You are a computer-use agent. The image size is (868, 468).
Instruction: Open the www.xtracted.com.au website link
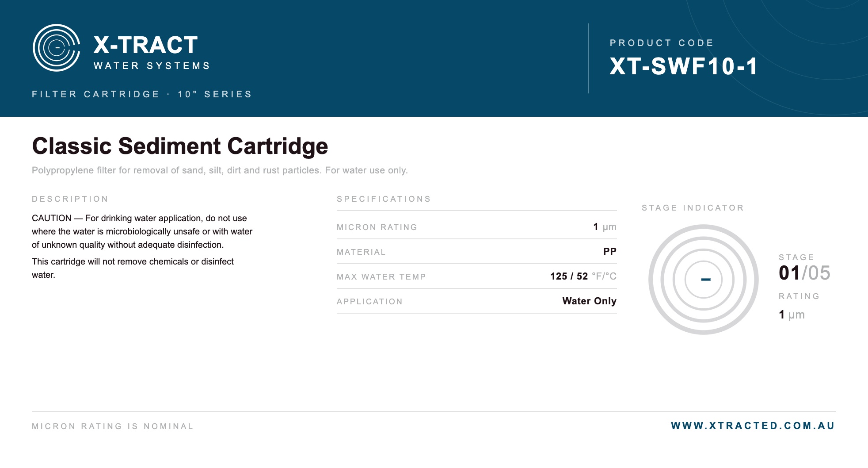tap(753, 426)
